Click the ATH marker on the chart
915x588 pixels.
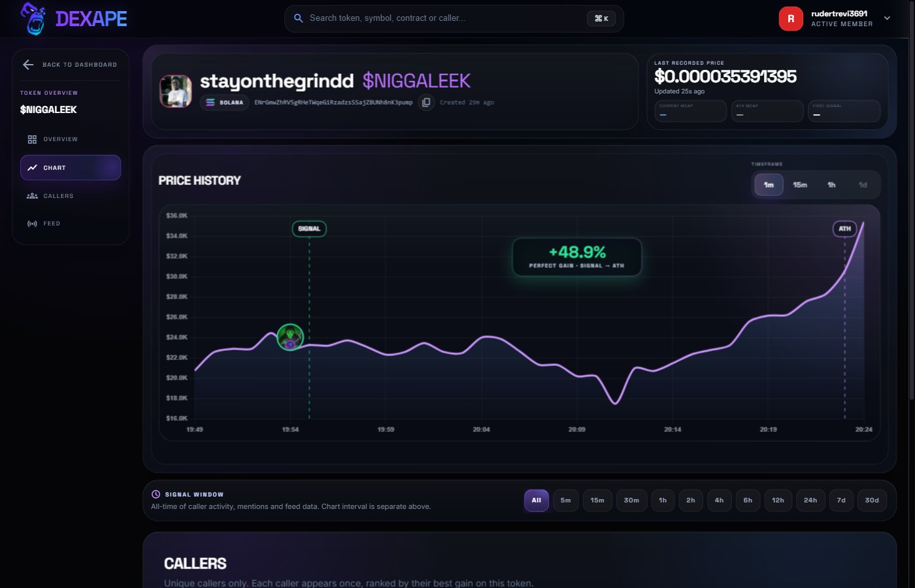[x=844, y=229]
